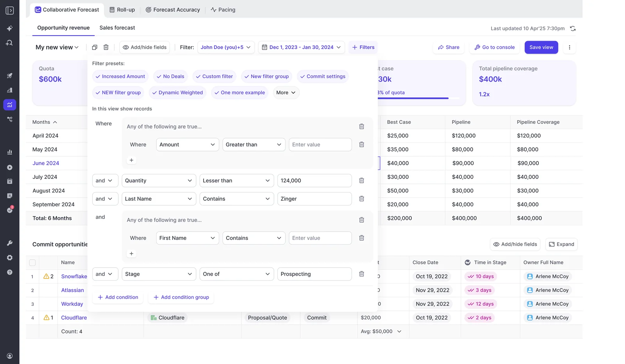Click the refresh icon beside Last updated

tap(573, 29)
